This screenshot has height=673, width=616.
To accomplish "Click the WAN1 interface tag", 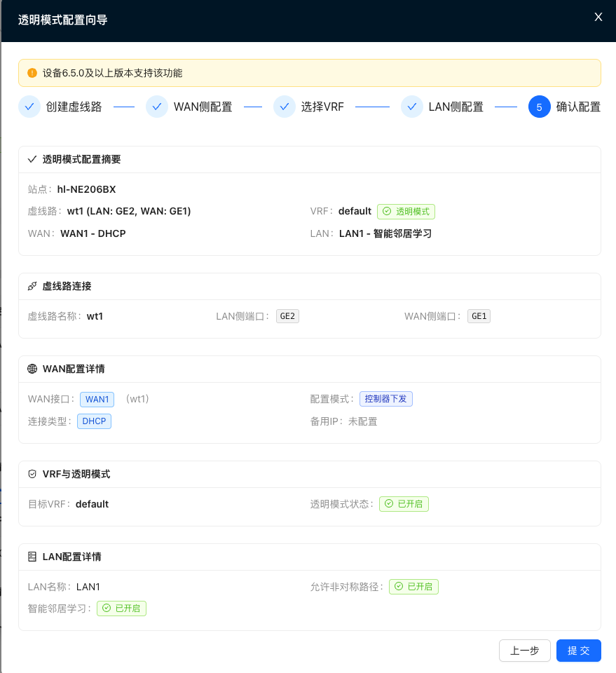I will click(97, 399).
